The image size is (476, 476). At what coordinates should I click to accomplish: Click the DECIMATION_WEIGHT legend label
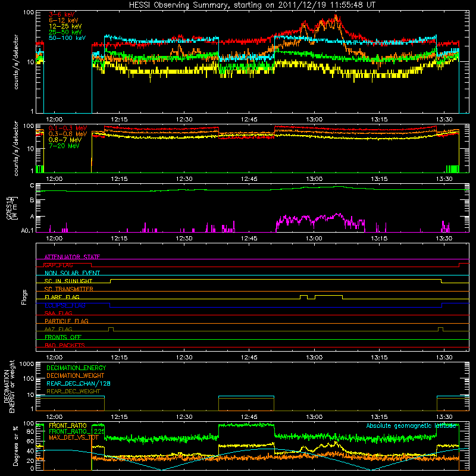pos(76,375)
